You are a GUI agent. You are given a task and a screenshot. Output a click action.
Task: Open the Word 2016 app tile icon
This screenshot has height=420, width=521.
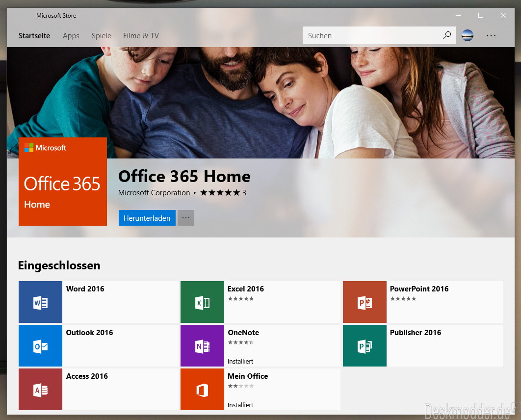tap(40, 302)
